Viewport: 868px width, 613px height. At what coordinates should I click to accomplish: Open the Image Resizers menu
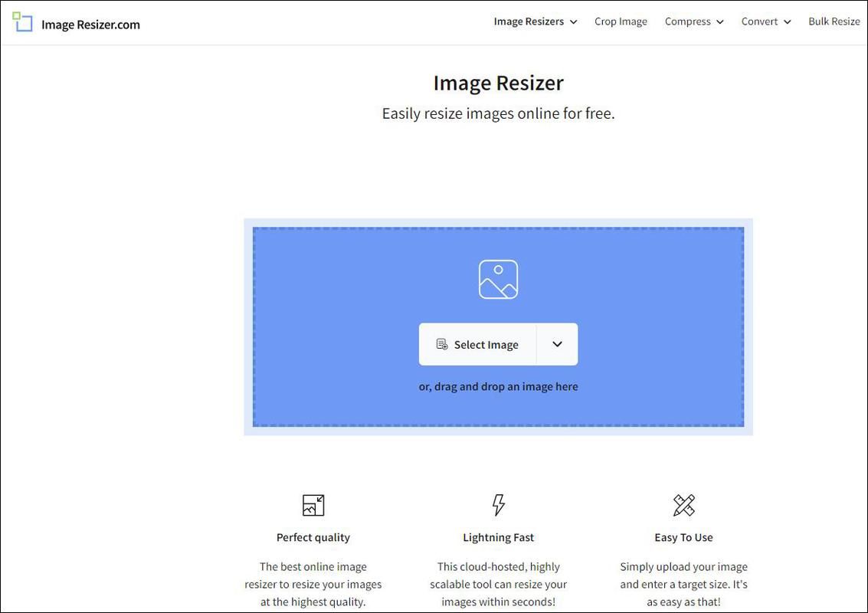535,21
